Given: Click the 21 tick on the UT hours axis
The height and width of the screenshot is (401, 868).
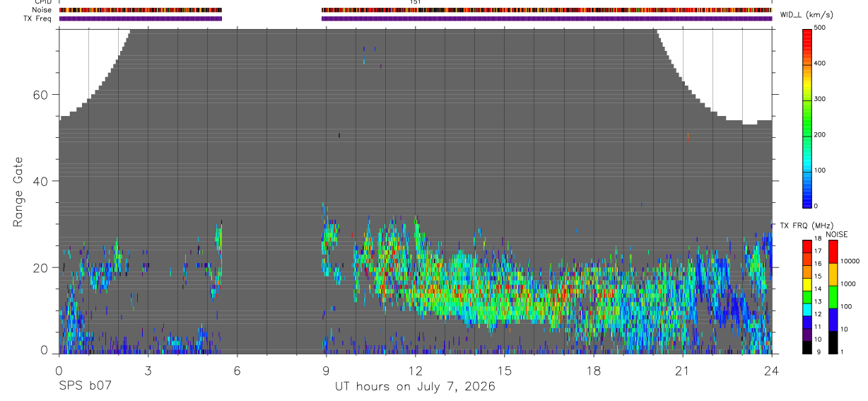Looking at the screenshot, I should [683, 370].
